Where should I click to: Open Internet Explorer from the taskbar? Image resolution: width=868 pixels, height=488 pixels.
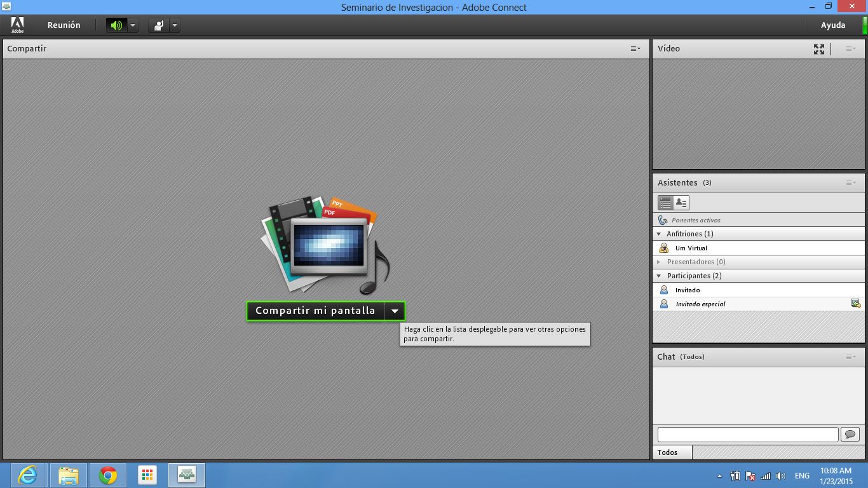click(27, 475)
